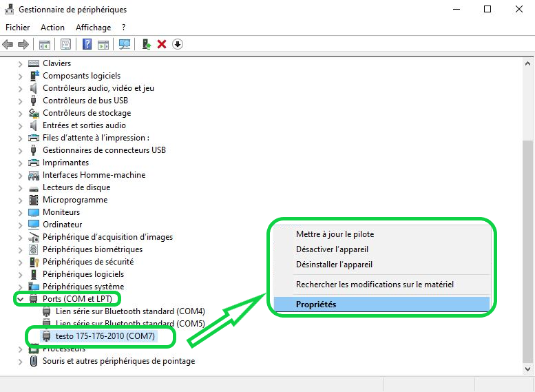The image size is (535, 392).
Task: Click the show/hide console tree icon
Action: (x=45, y=44)
